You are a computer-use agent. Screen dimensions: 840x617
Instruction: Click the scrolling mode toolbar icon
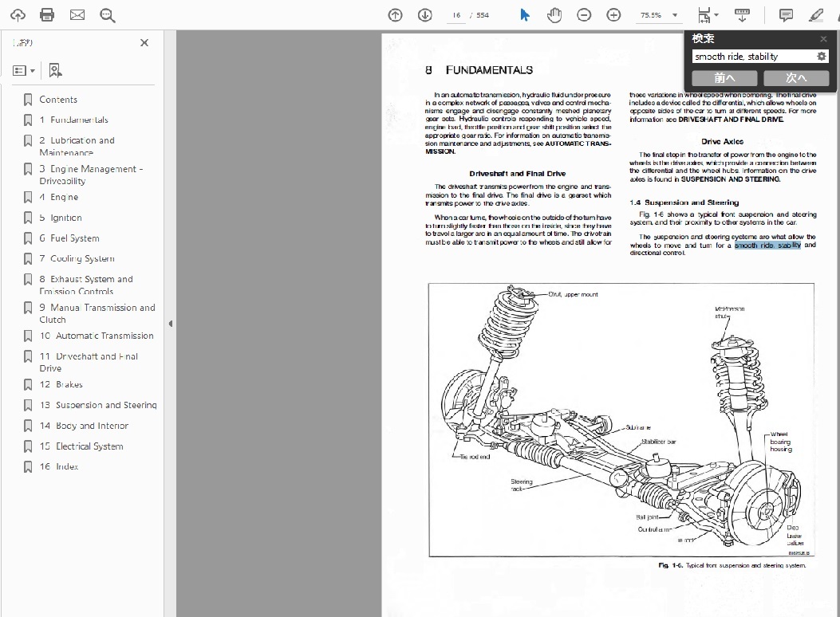click(742, 15)
